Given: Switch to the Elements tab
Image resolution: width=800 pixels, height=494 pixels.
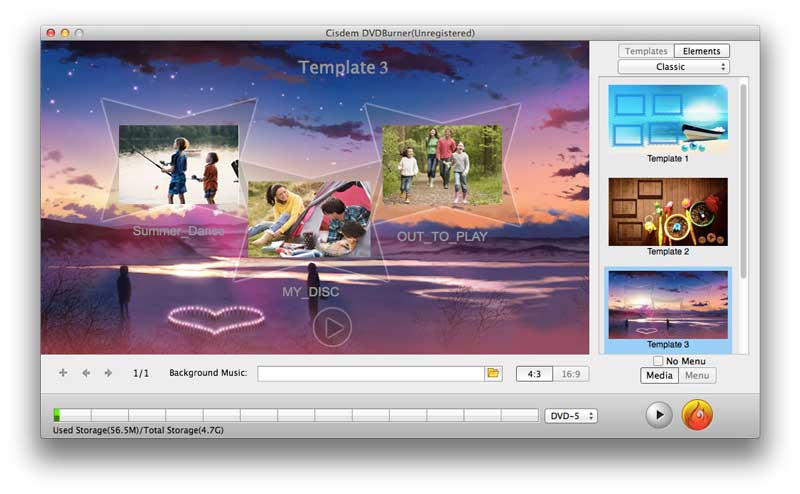Looking at the screenshot, I should tap(702, 51).
